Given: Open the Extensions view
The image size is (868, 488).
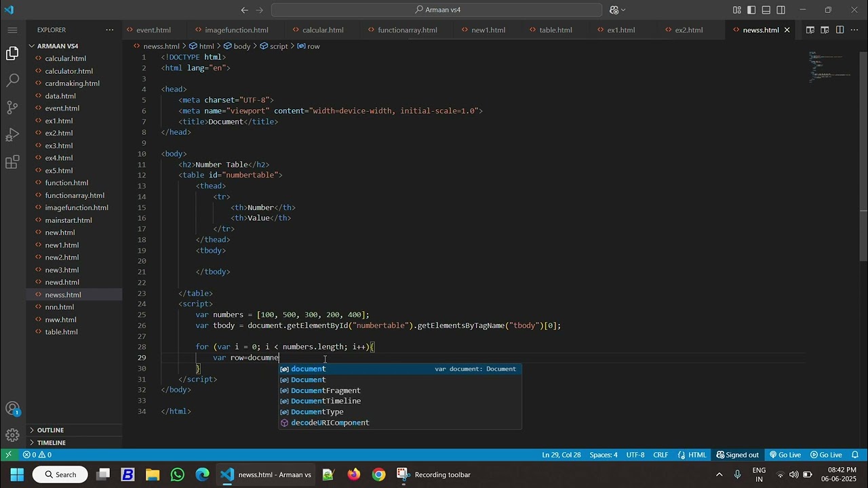Looking at the screenshot, I should coord(12,163).
